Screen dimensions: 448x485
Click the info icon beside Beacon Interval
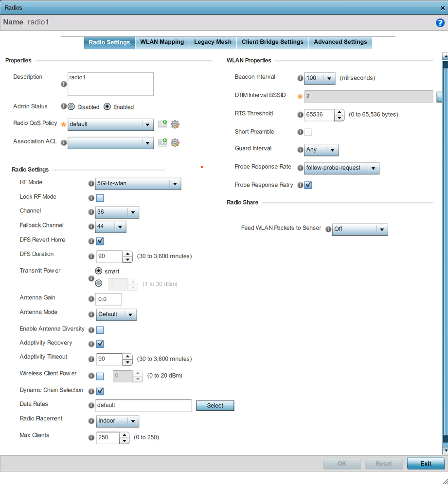tap(300, 78)
